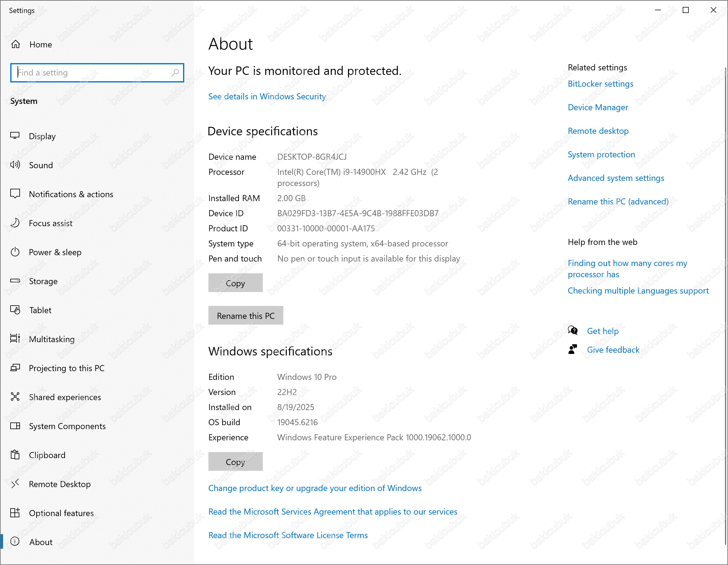The height and width of the screenshot is (565, 728).
Task: Click the Power & sleep power icon
Action: pos(15,252)
